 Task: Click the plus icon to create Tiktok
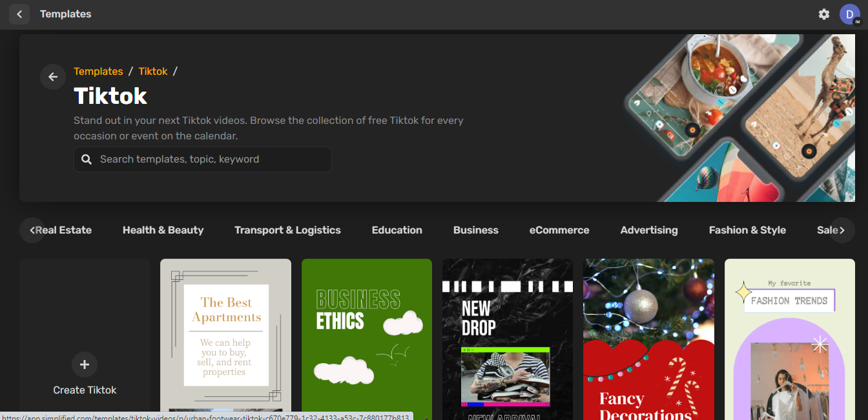85,365
